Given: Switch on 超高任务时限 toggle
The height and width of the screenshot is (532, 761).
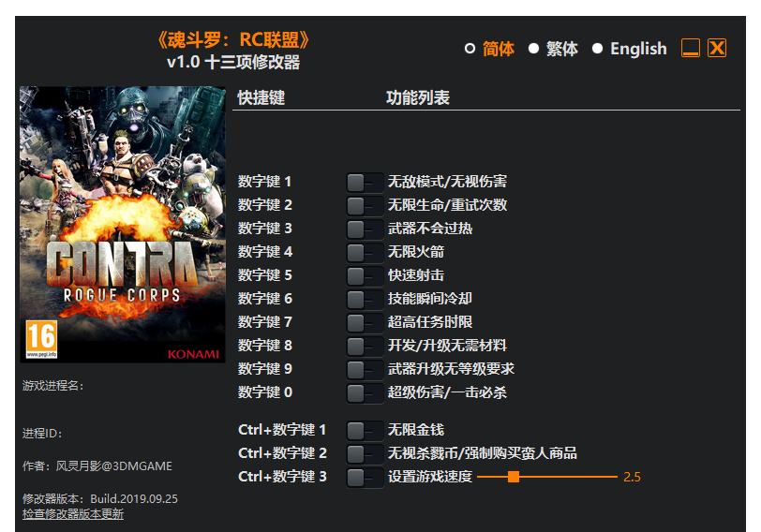Looking at the screenshot, I should (365, 322).
